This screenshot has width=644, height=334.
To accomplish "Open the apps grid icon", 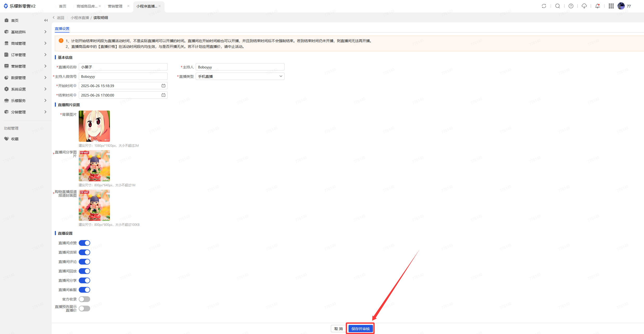I will (611, 6).
